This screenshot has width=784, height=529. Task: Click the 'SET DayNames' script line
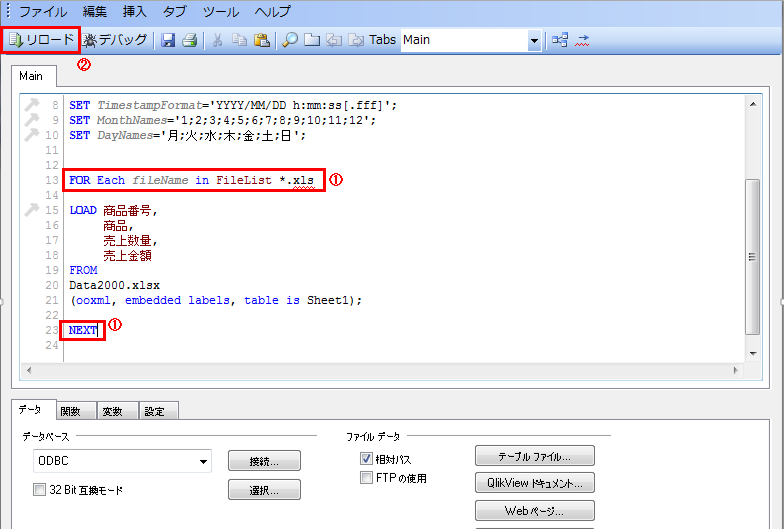pyautogui.click(x=188, y=135)
